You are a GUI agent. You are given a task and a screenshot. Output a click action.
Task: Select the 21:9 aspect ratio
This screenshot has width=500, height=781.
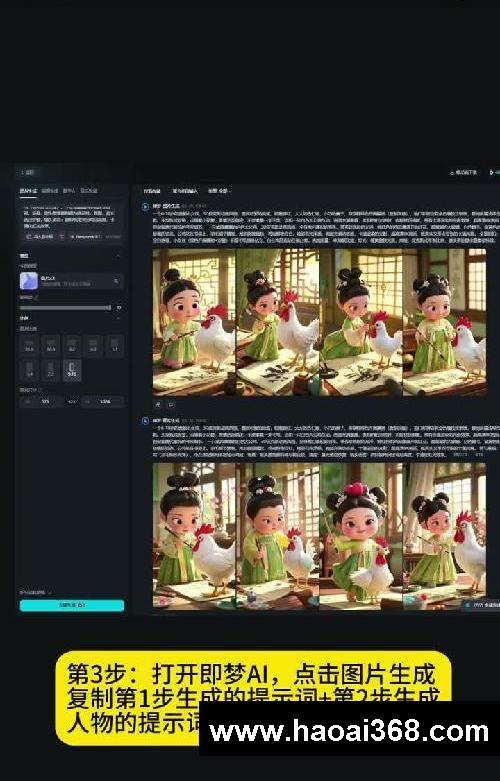point(29,345)
